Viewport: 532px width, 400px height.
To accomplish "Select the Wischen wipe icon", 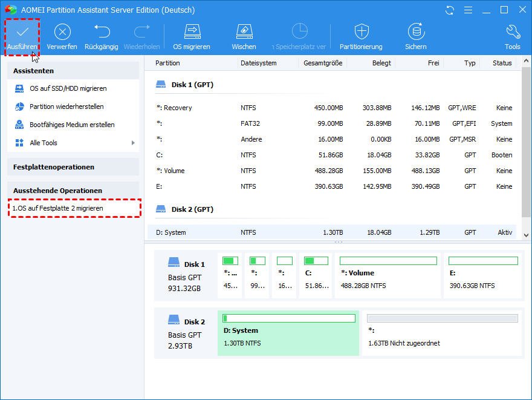I will (x=244, y=32).
